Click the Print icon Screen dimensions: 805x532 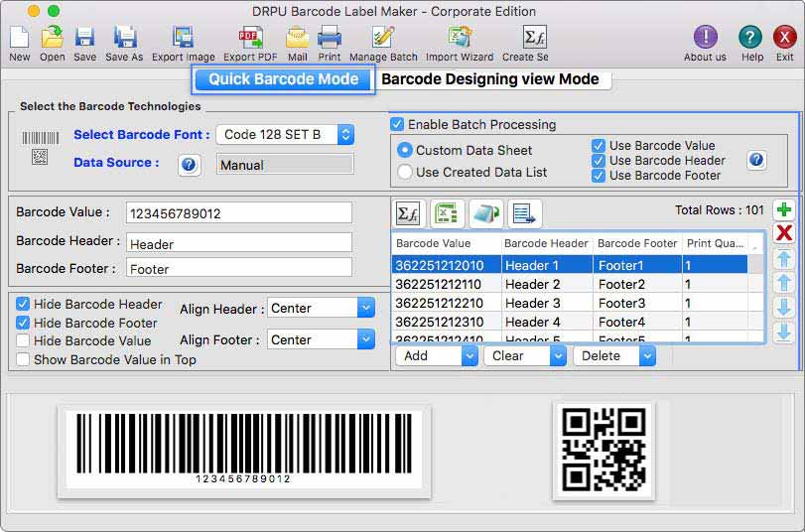pyautogui.click(x=330, y=38)
